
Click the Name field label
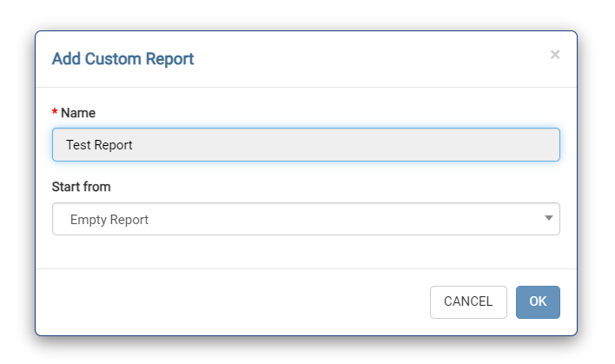[x=78, y=113]
